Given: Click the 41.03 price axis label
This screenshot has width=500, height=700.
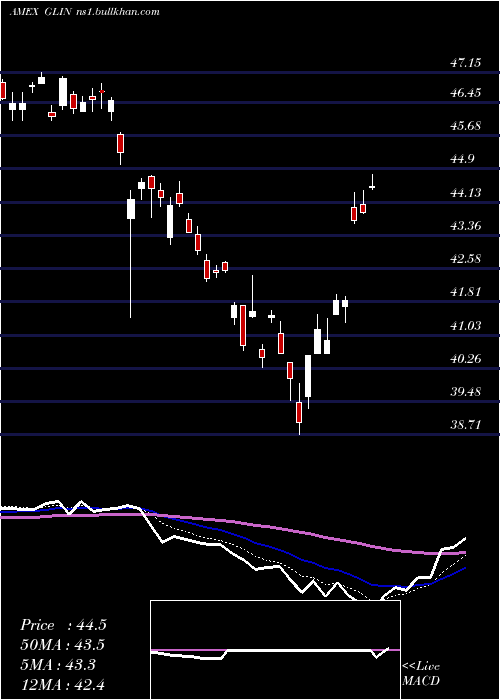Looking at the screenshot, I should pos(465,325).
